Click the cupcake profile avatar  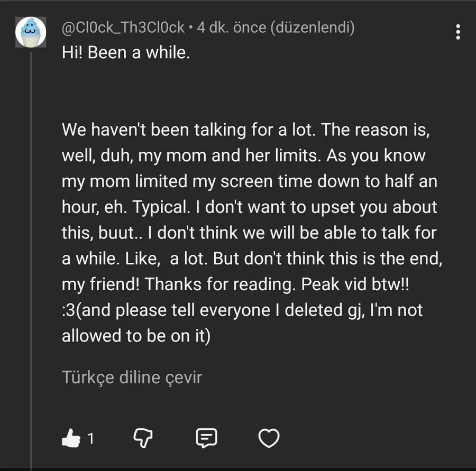[x=31, y=32]
